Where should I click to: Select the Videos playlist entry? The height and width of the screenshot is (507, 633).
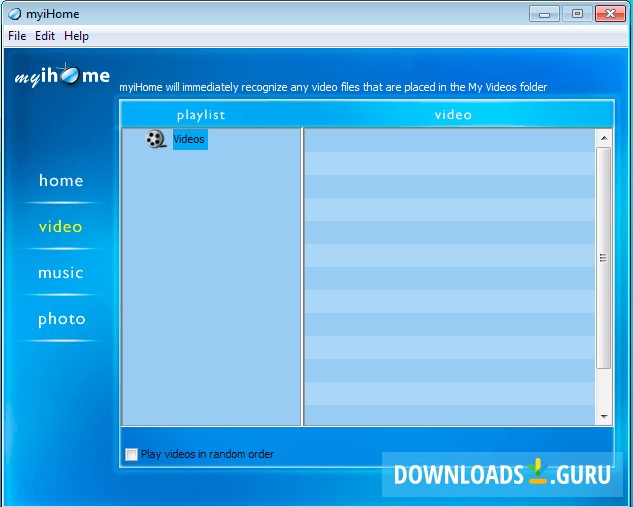click(x=190, y=139)
